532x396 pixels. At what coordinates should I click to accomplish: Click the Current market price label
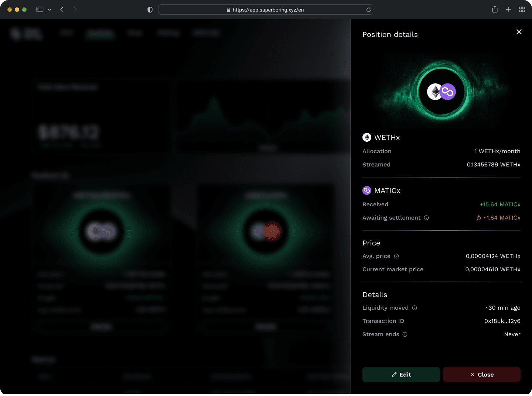393,269
